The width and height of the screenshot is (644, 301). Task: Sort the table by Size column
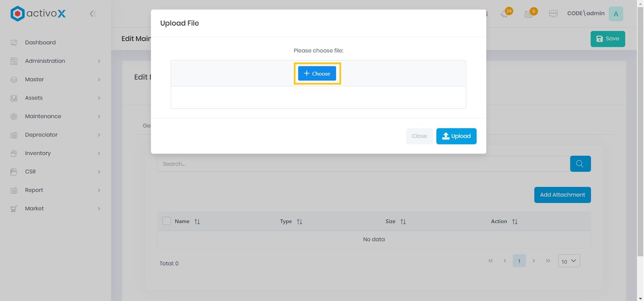click(x=403, y=222)
